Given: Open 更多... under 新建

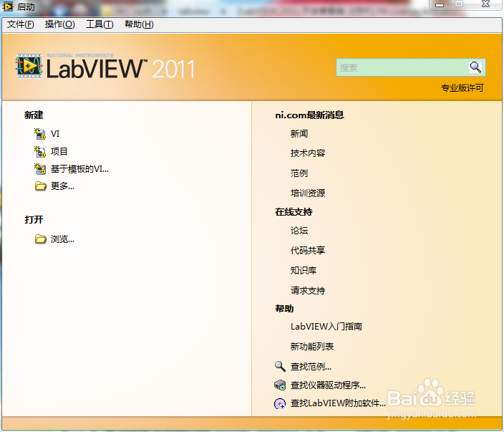Looking at the screenshot, I should [x=63, y=186].
